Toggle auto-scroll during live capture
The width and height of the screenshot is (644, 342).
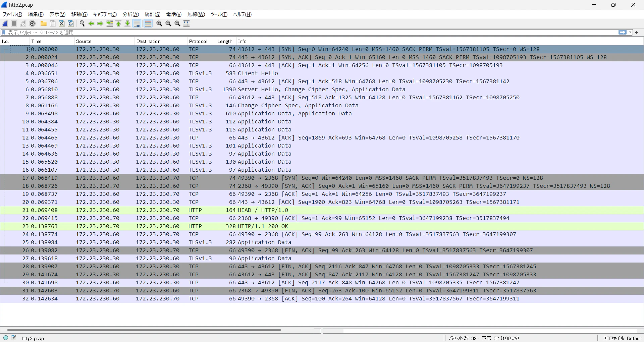[x=137, y=23]
